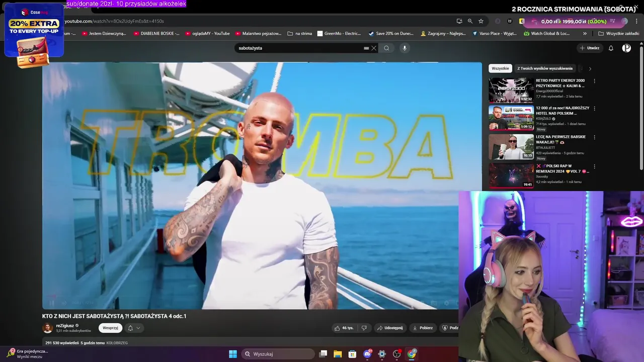Open 12 000 zł za noc hotel thumbnail
The width and height of the screenshot is (644, 362).
[511, 118]
